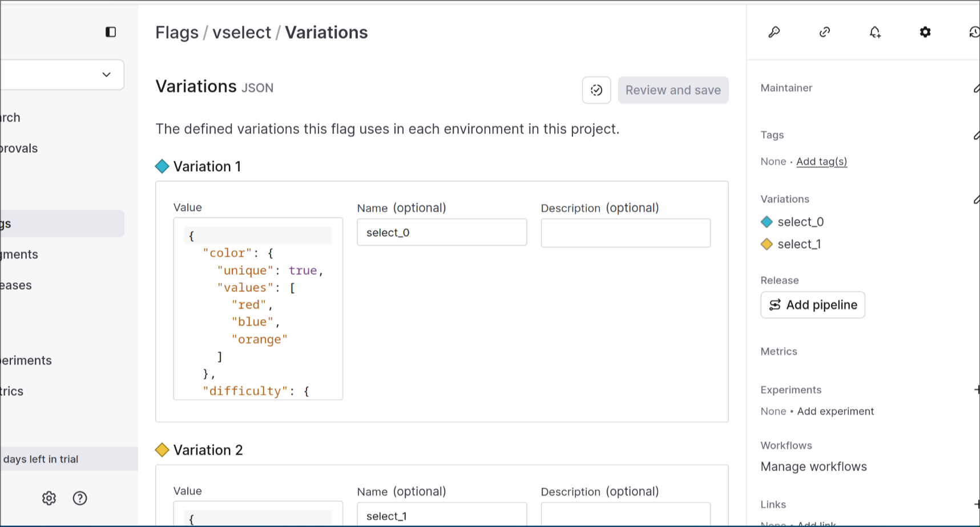Screen dimensions: 980x527
Task: Open flag settings gear in right panel
Action: pos(925,32)
